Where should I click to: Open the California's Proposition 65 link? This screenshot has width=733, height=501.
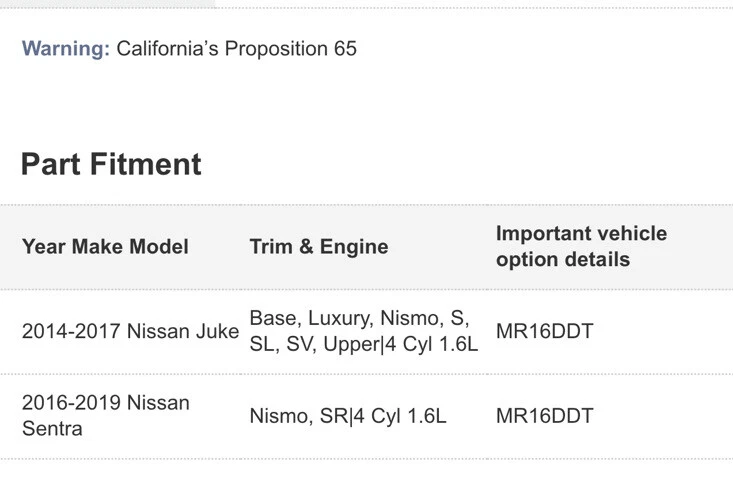coord(236,48)
